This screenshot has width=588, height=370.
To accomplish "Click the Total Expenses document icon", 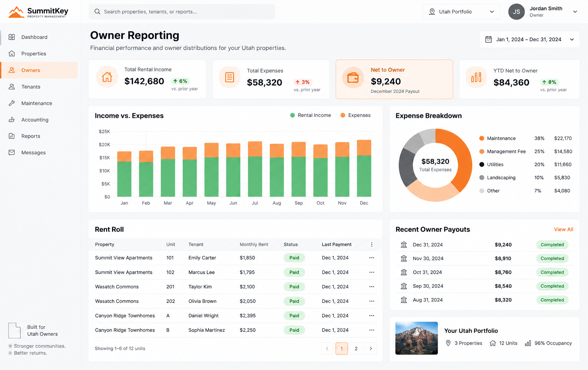I will 230,77.
